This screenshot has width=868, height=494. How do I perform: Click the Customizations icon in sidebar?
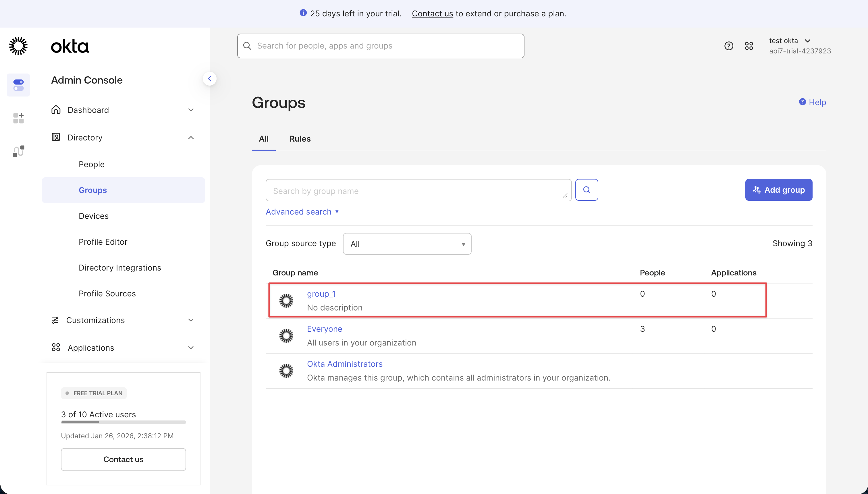56,320
